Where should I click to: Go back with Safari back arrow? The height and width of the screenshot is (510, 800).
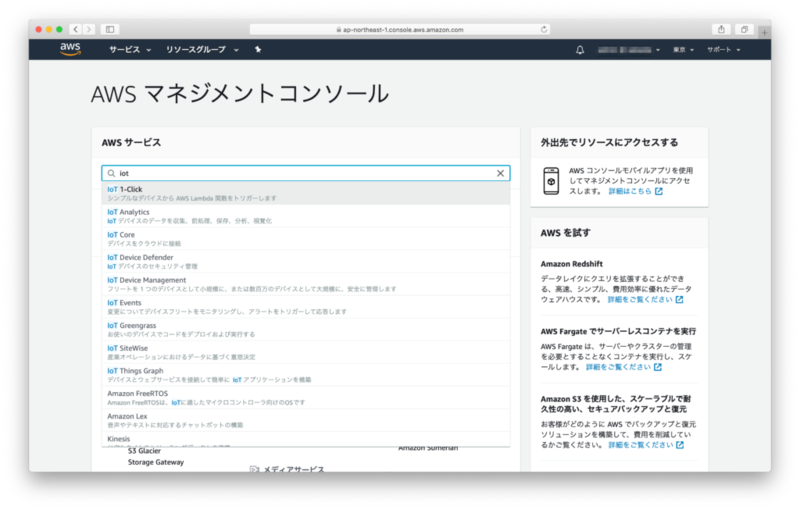(76, 30)
